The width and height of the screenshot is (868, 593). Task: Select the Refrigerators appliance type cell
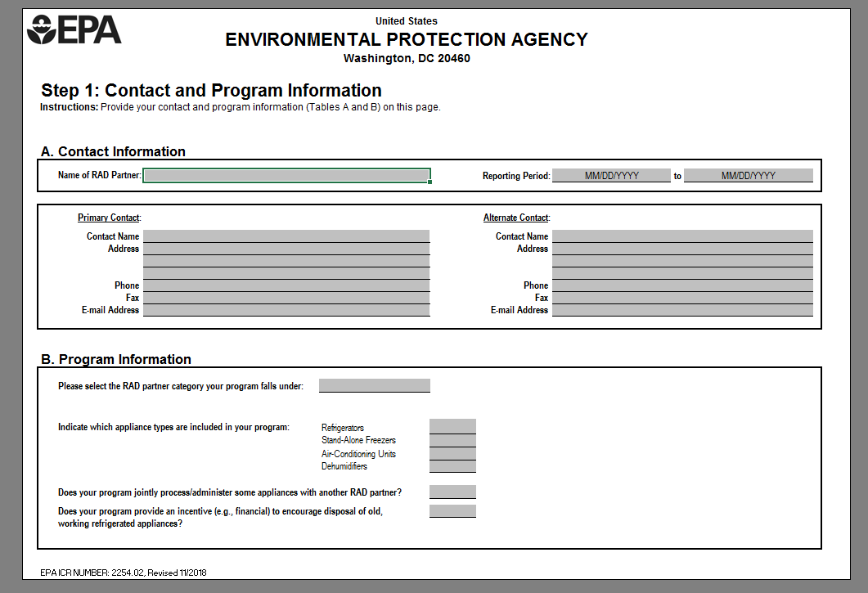[452, 427]
